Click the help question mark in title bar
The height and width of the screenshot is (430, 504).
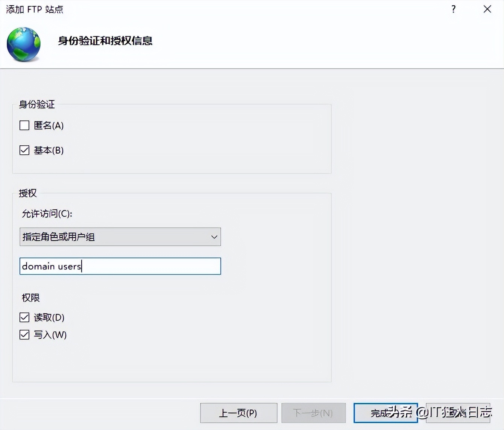[x=454, y=9]
